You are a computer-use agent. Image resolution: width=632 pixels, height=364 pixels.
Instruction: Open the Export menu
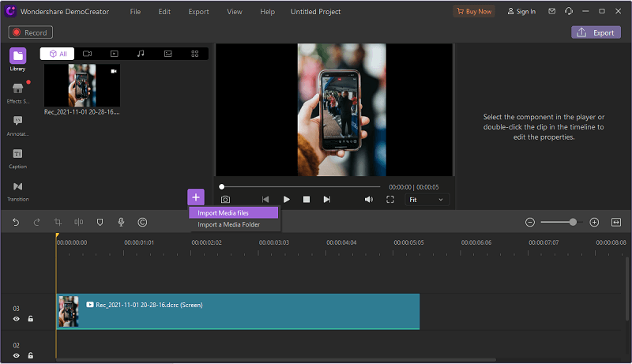coord(199,12)
